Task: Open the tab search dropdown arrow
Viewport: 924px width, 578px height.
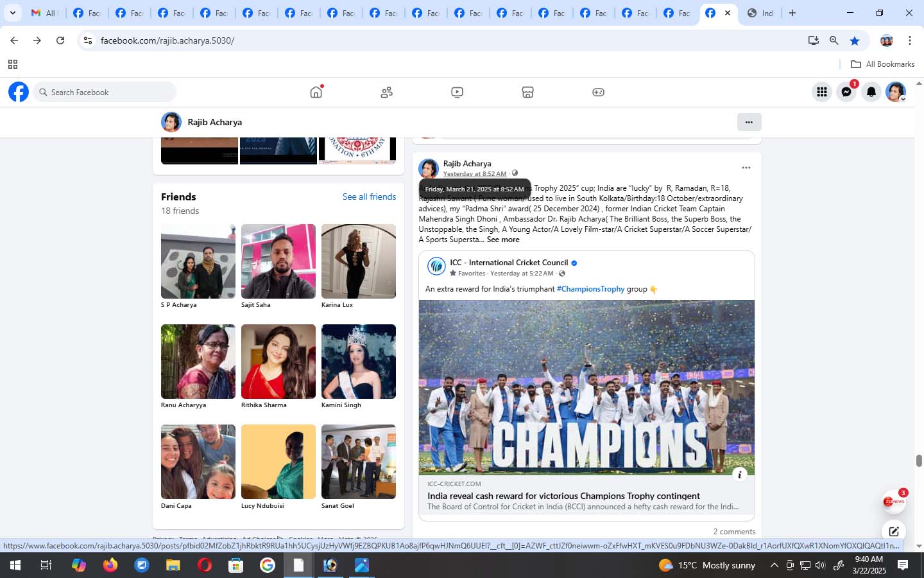Action: click(x=12, y=13)
